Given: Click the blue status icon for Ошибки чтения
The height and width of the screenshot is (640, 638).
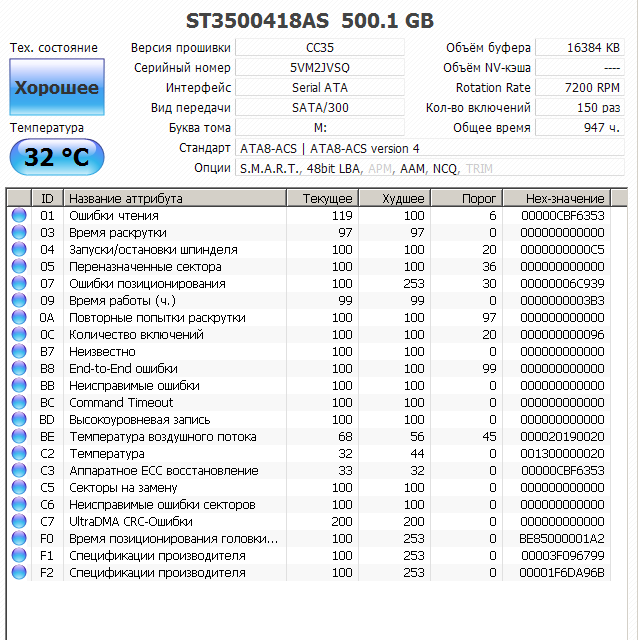Looking at the screenshot, I should tap(19, 215).
